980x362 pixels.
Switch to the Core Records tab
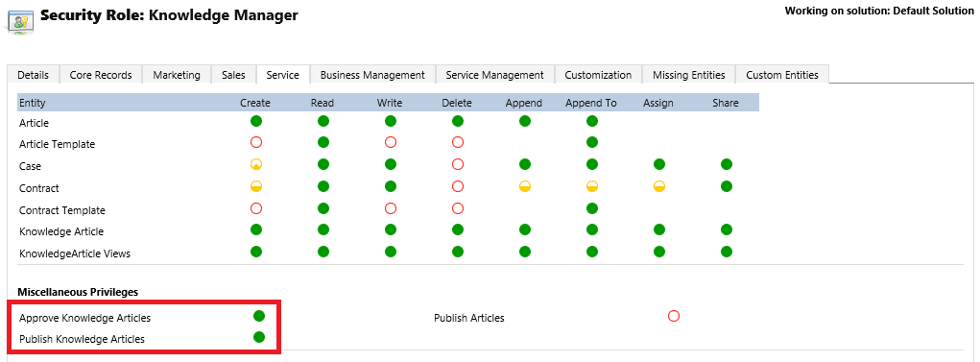[101, 75]
